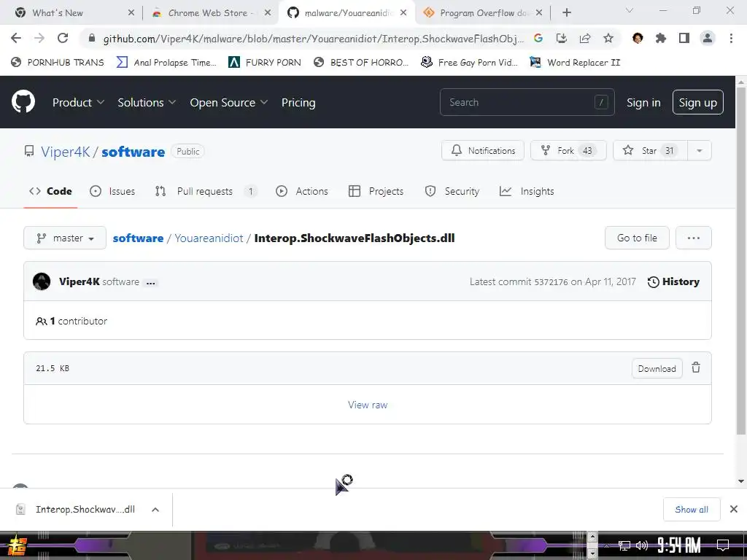Viewport: 747px width, 560px height.
Task: Click the Sign up button
Action: click(x=697, y=102)
